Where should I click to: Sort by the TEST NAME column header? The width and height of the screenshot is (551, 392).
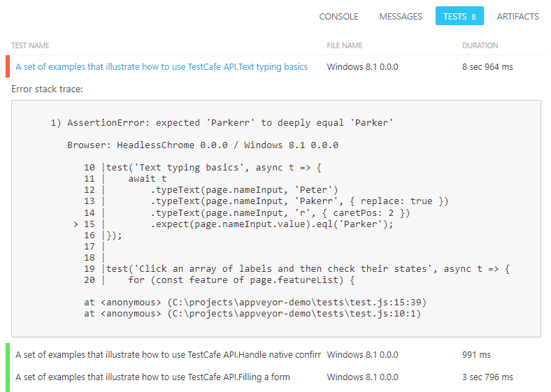click(30, 45)
